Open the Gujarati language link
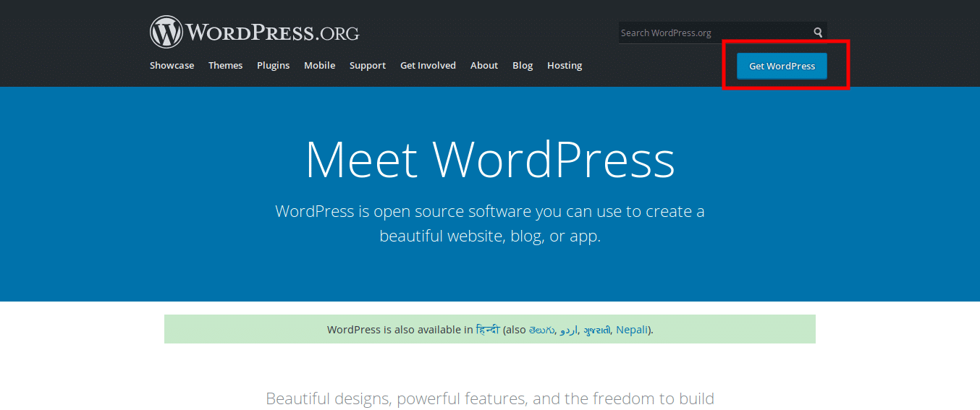980x410 pixels. (597, 330)
